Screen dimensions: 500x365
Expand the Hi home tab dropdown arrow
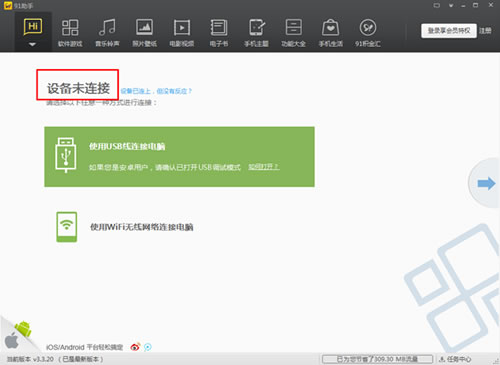(x=32, y=44)
